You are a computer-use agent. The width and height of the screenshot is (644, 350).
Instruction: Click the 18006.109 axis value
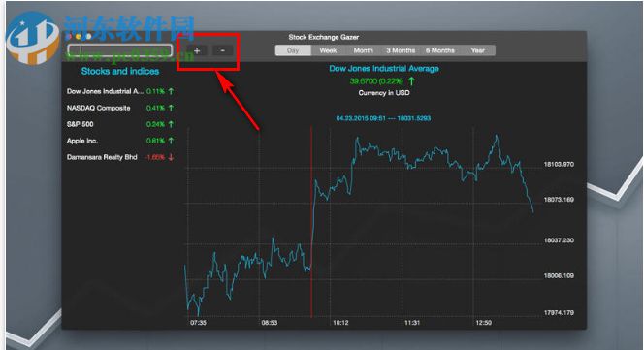click(559, 275)
